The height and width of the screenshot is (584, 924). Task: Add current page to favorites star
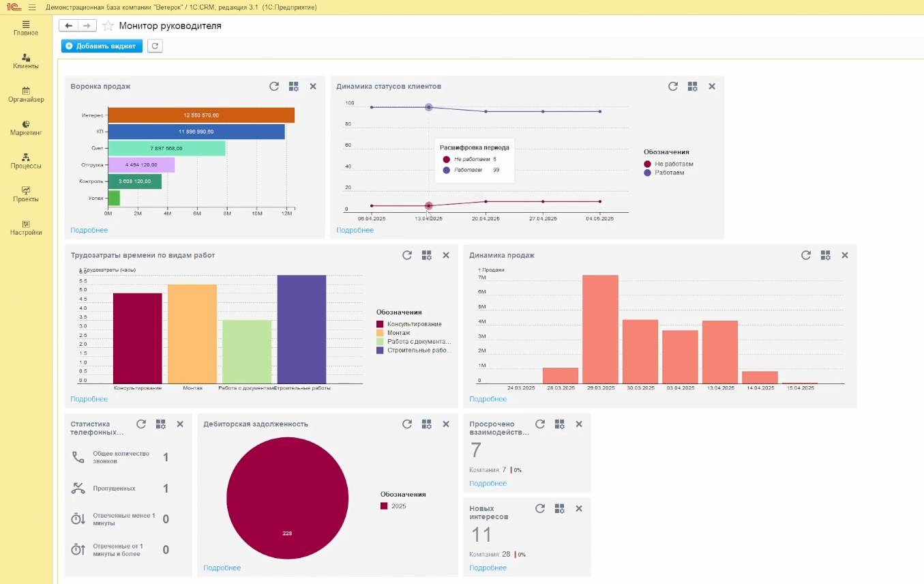click(108, 26)
